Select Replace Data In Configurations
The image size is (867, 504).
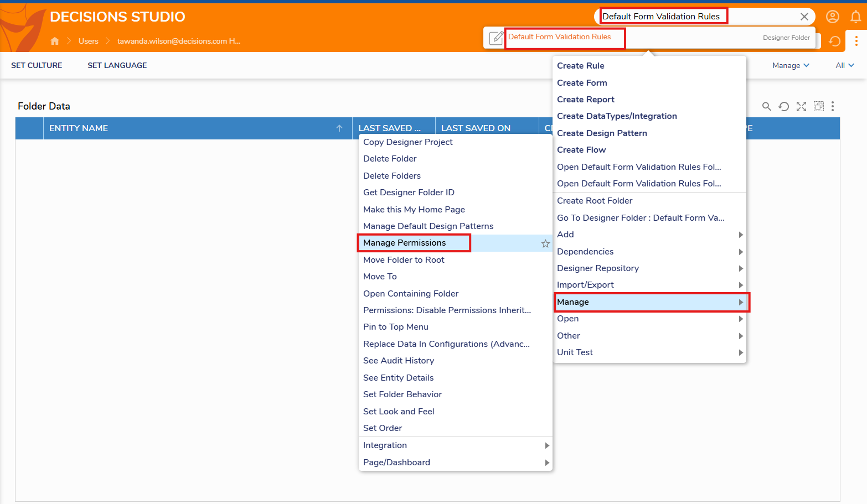pyautogui.click(x=446, y=344)
